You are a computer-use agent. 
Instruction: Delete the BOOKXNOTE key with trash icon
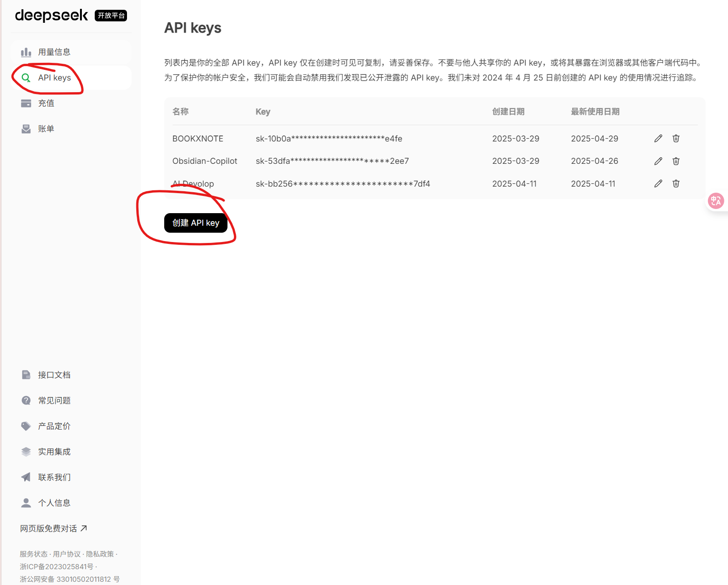coord(676,138)
